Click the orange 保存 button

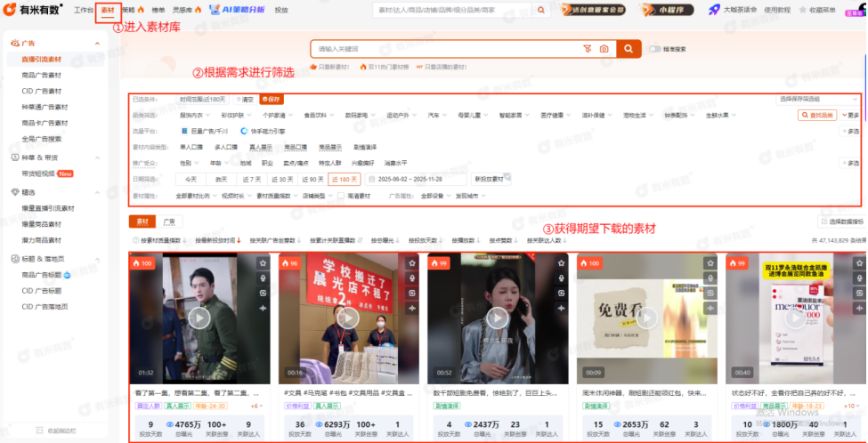[x=272, y=100]
